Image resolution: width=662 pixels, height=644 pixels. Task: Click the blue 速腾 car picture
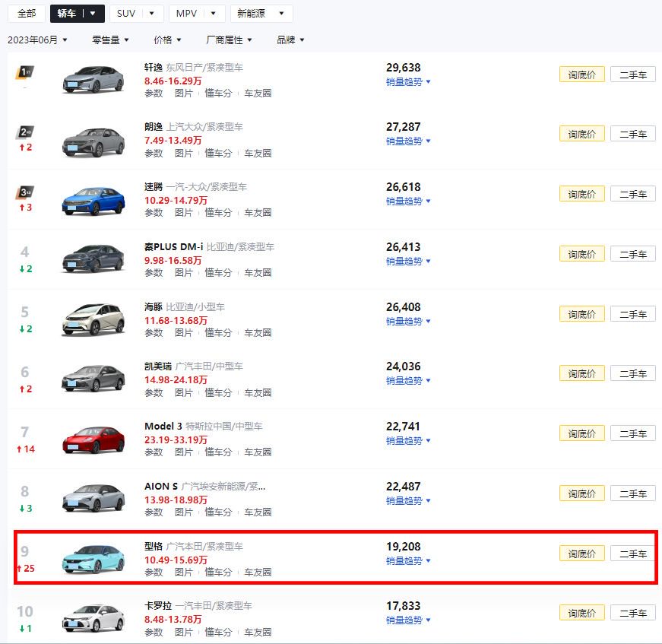93,200
